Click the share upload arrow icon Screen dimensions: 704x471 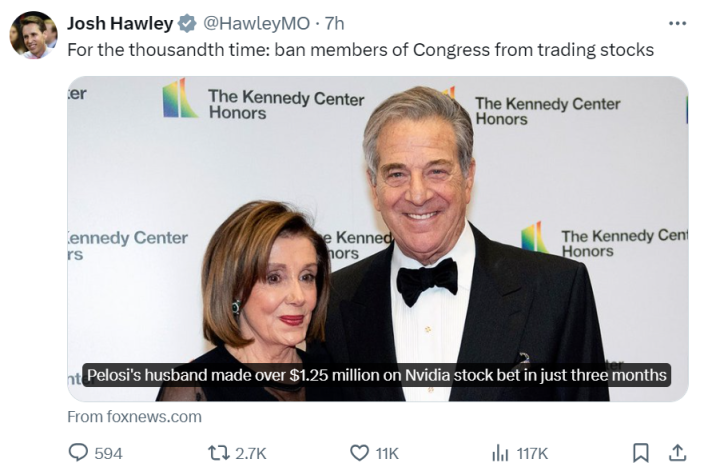click(678, 453)
